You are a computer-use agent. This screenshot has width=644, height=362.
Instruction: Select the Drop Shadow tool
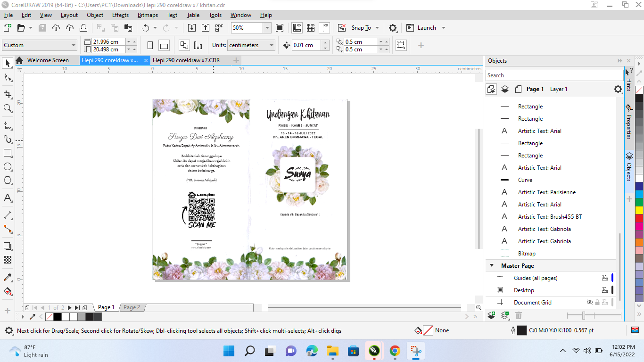coord(8,246)
